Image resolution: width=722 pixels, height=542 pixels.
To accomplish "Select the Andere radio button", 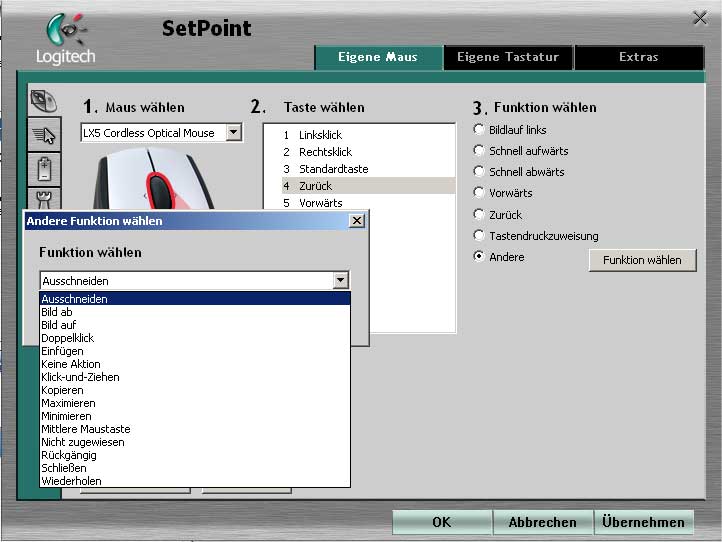I will point(479,256).
